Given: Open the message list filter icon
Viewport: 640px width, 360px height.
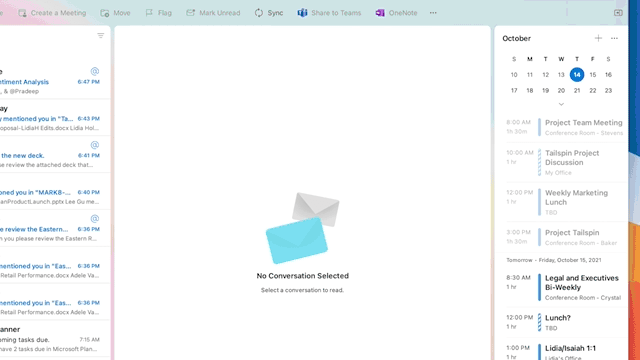Looking at the screenshot, I should click(x=101, y=36).
